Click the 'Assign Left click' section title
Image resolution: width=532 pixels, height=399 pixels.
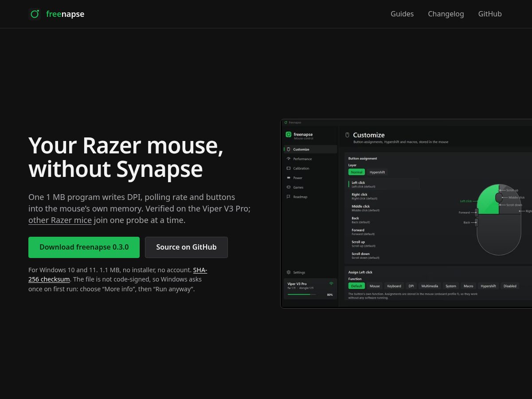click(360, 272)
